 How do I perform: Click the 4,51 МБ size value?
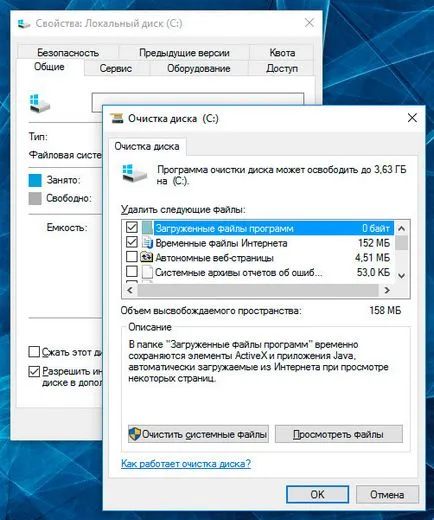372,257
